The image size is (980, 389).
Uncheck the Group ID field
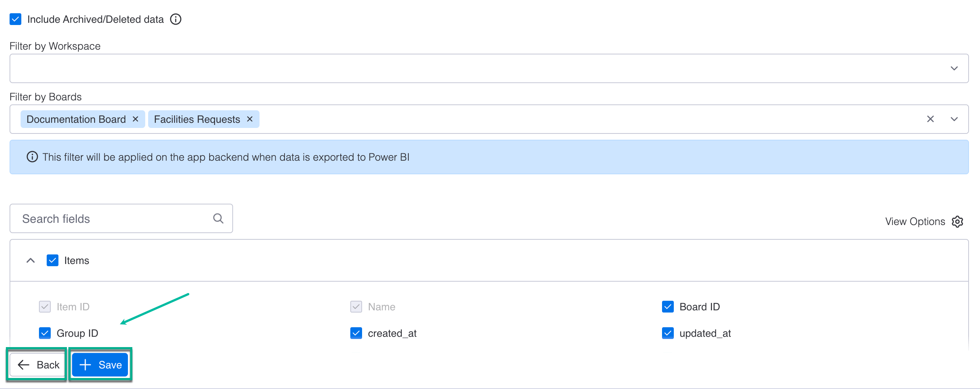click(45, 333)
